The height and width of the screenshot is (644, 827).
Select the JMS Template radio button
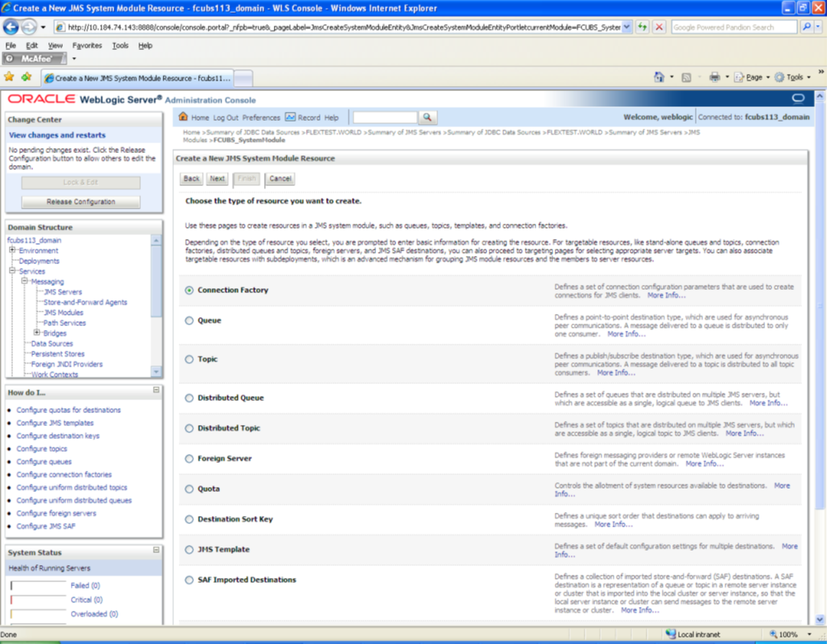[189, 550]
